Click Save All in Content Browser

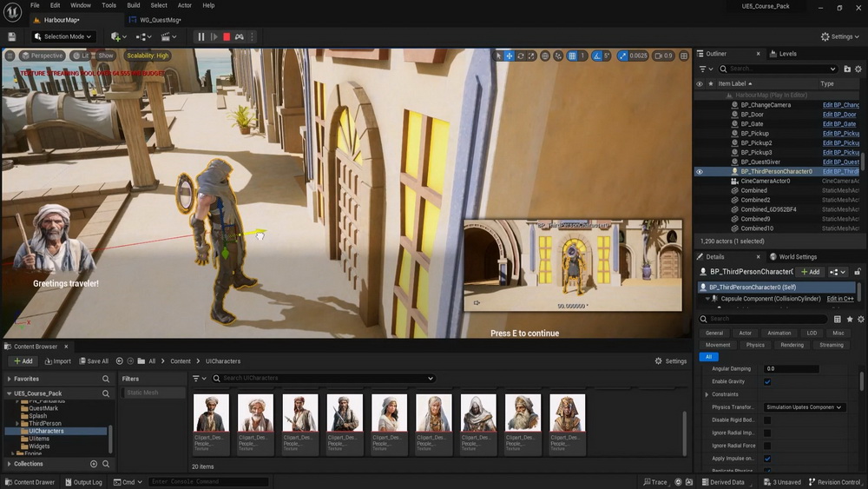click(x=94, y=361)
